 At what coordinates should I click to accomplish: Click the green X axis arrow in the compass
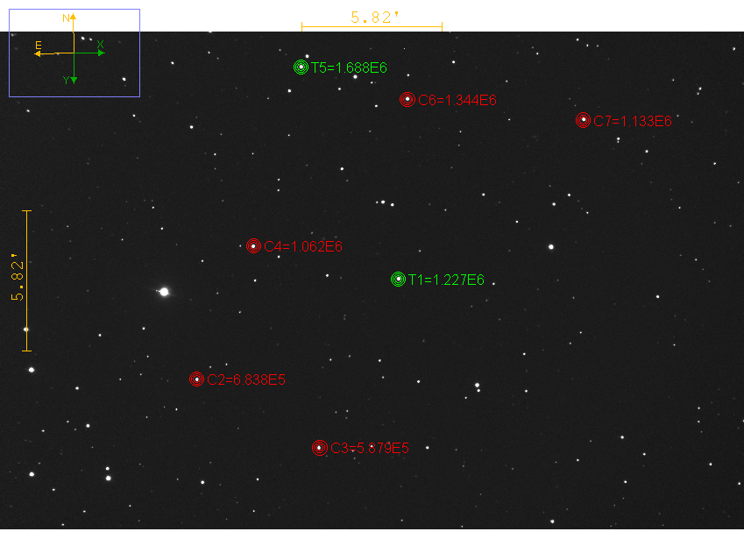[x=99, y=52]
